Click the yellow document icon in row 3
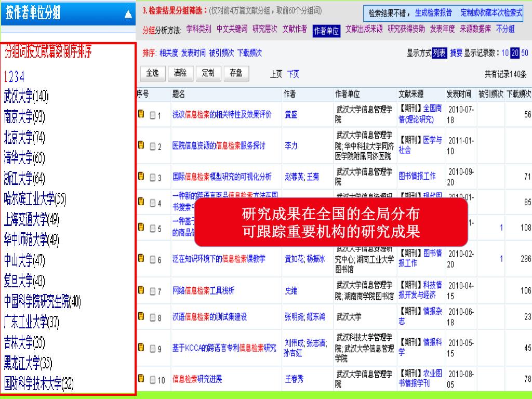 pos(141,176)
